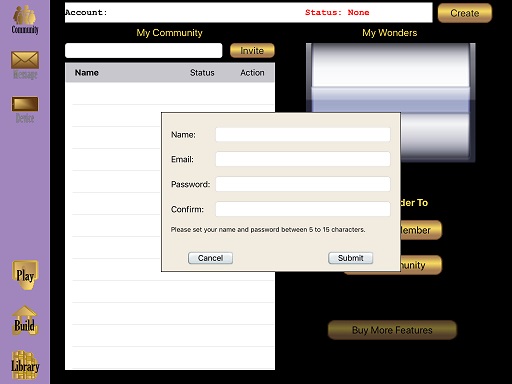Focus the Confirm password field

303,209
